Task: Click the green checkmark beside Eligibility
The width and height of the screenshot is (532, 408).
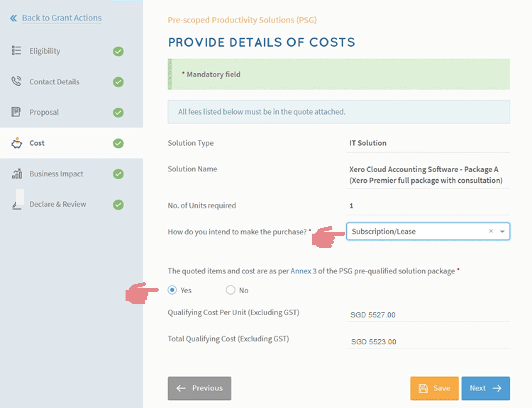Action: coord(118,51)
